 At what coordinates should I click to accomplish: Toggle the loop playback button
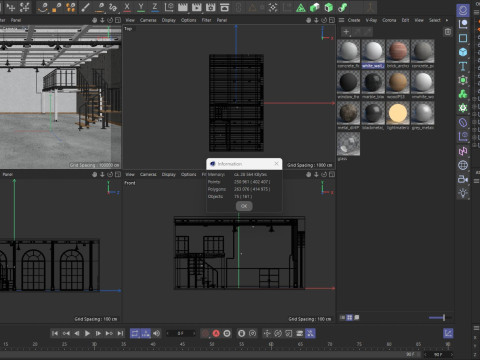(135, 333)
